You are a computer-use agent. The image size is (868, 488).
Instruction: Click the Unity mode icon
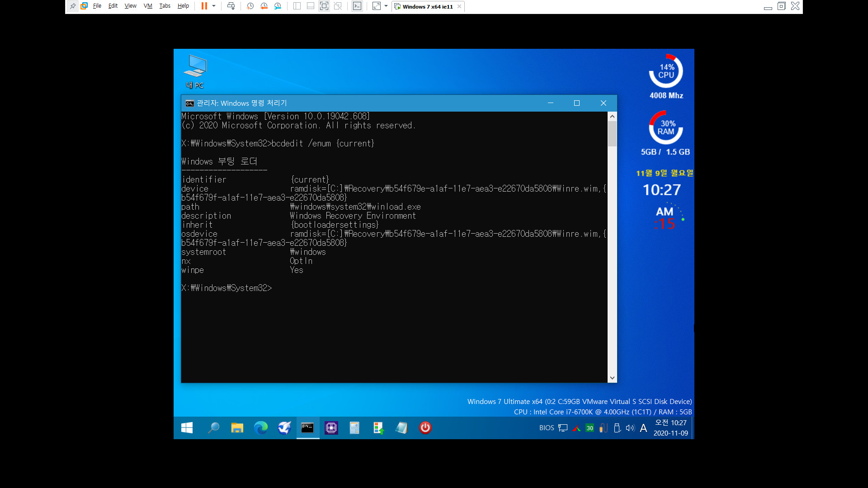338,6
